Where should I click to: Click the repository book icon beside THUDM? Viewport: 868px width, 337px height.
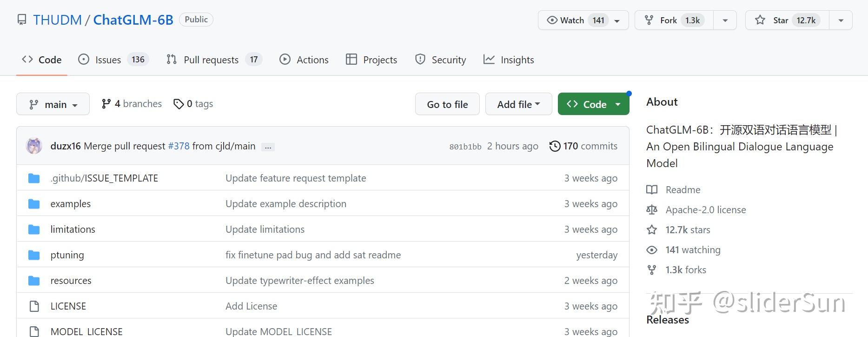coord(22,20)
